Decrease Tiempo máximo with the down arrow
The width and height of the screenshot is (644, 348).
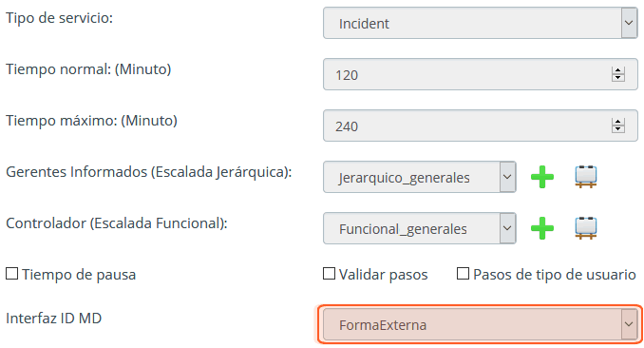click(x=617, y=129)
